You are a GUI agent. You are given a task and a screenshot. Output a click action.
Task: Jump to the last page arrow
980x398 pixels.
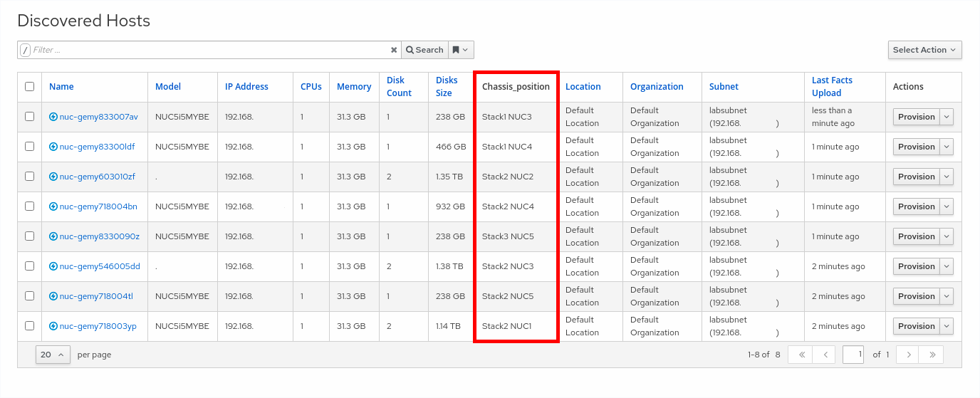point(931,355)
